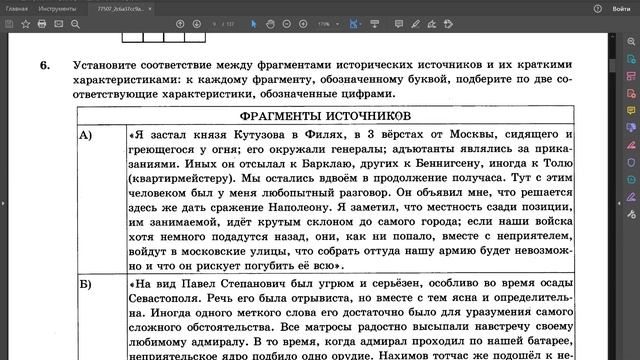Open Export PDF tool in right sidebar
640x360 pixels.
pyautogui.click(x=631, y=59)
